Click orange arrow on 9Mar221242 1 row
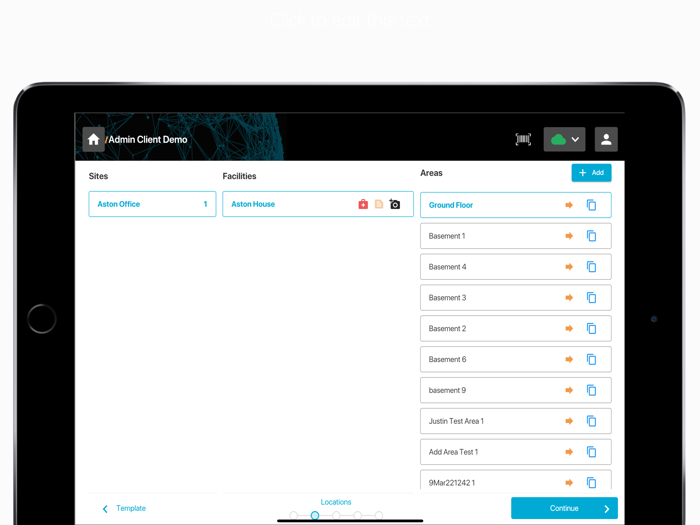Image resolution: width=700 pixels, height=525 pixels. (x=569, y=482)
